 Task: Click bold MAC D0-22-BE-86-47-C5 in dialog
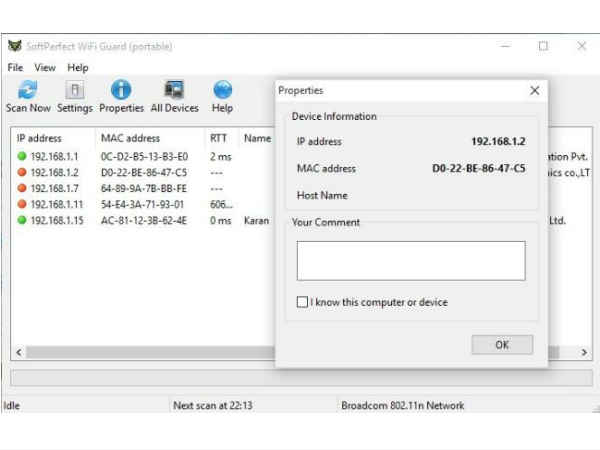[479, 168]
